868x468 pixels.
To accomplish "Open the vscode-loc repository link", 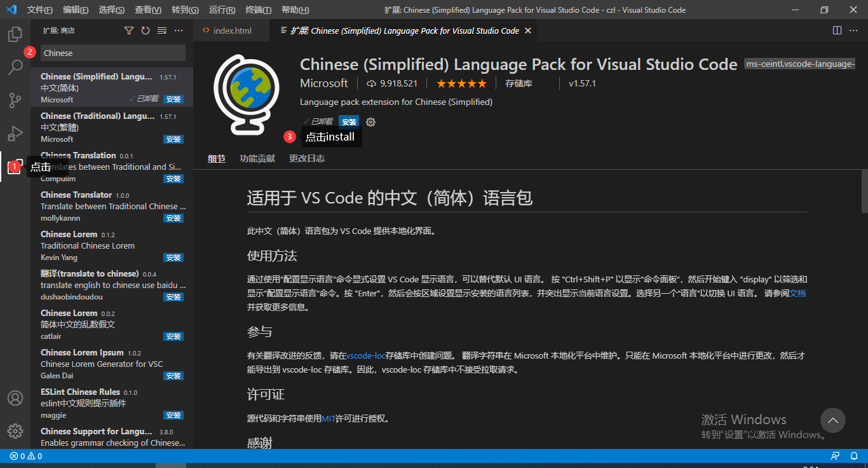I will click(x=366, y=355).
